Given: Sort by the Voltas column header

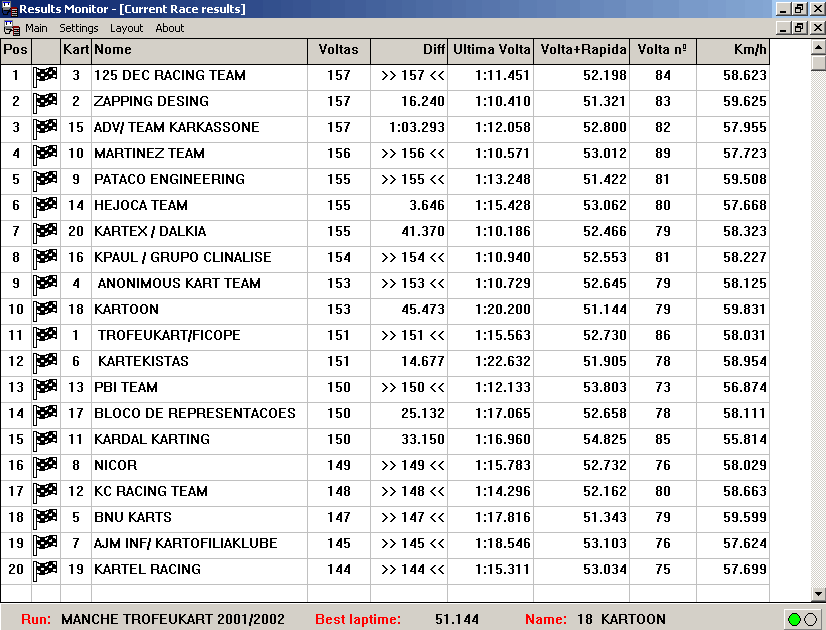Looking at the screenshot, I should [x=338, y=50].
